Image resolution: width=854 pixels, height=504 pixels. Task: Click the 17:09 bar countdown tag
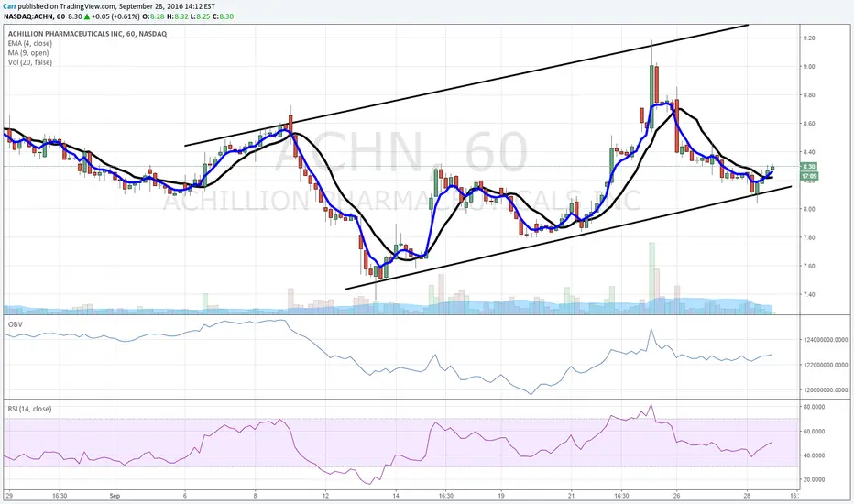coord(809,176)
